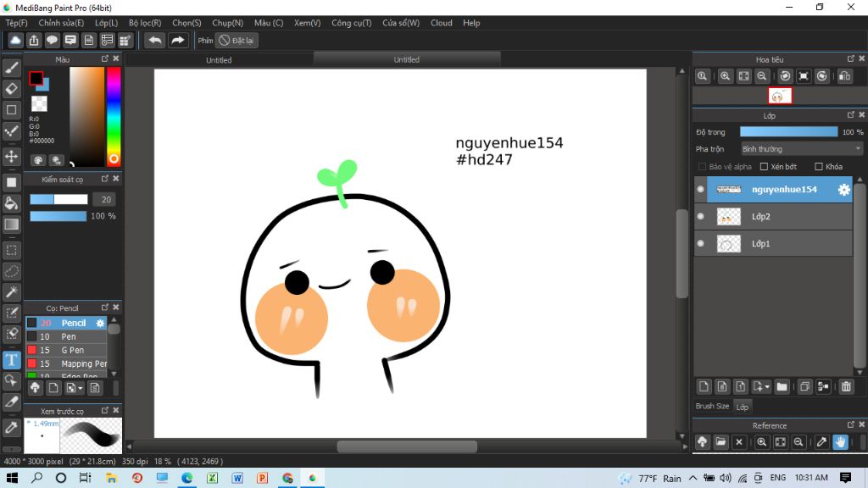Open the Pencil brush settings gear

pos(100,323)
